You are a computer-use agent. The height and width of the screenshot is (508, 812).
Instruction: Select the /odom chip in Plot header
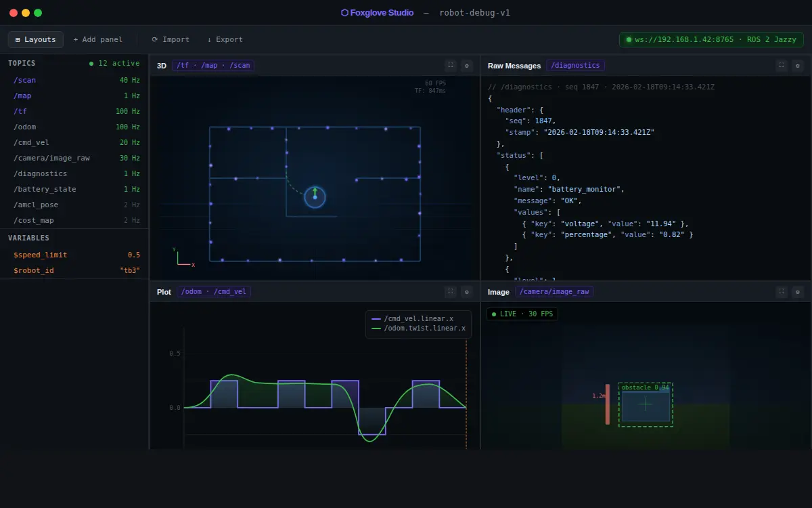click(x=191, y=291)
